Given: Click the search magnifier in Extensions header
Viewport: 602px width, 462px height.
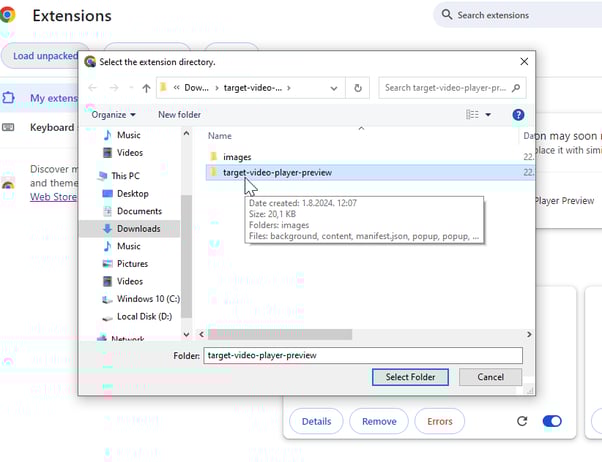Looking at the screenshot, I should pyautogui.click(x=445, y=15).
